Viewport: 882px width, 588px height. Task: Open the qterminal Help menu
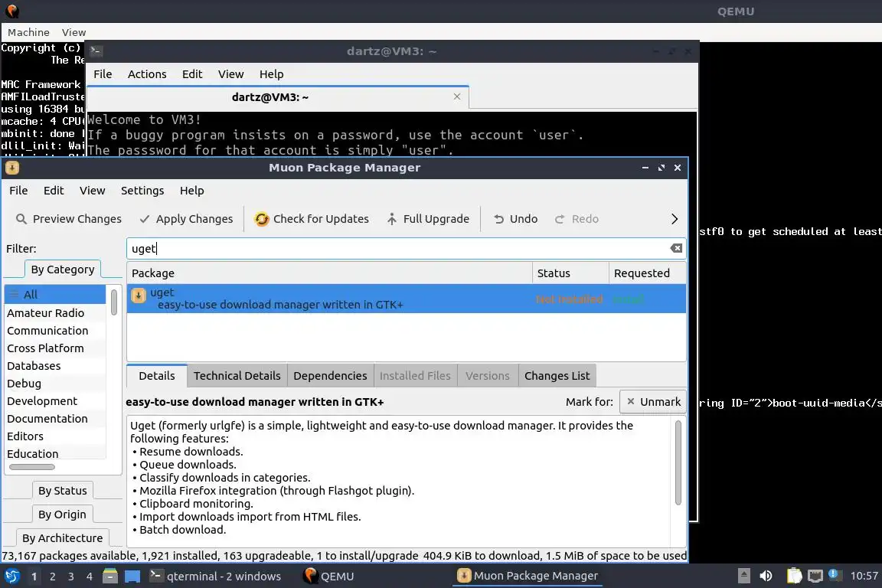(271, 74)
